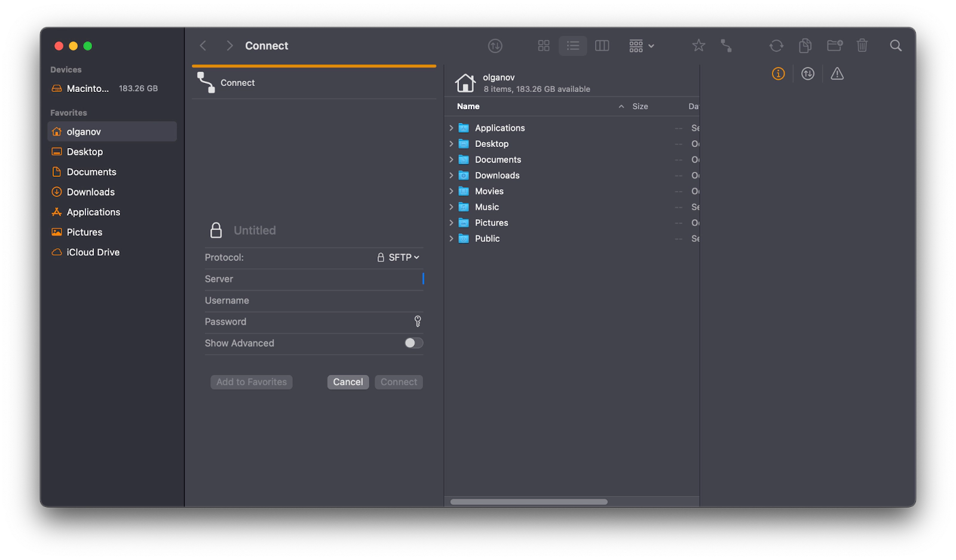The height and width of the screenshot is (560, 956).
Task: Click the Applications folder icon in file list
Action: 464,128
